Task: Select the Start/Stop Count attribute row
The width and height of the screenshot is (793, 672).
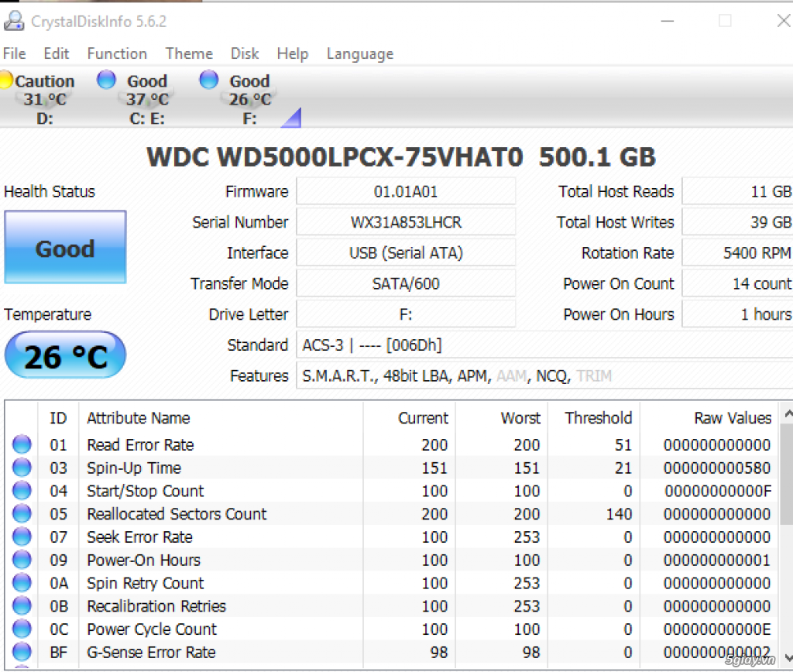Action: coord(393,491)
